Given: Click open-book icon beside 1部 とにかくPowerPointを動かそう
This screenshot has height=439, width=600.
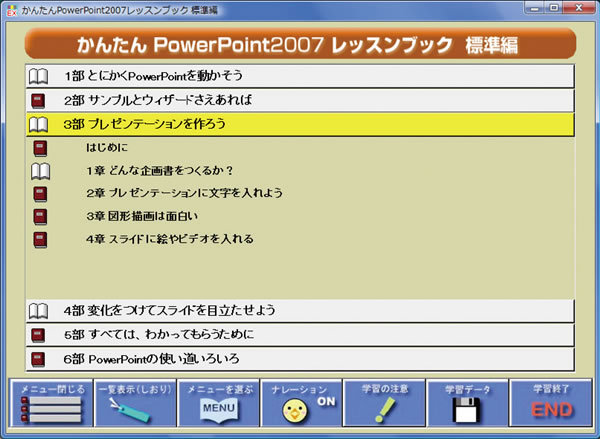Looking at the screenshot, I should pos(39,76).
